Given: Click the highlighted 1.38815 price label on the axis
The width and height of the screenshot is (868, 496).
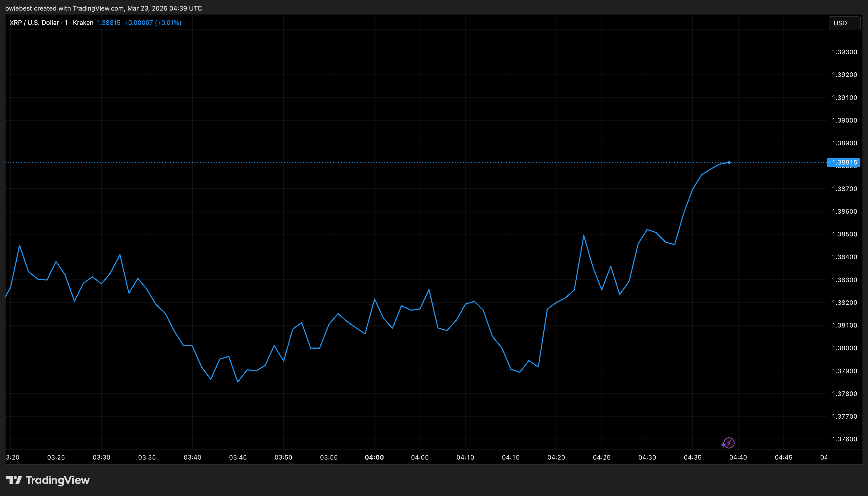Looking at the screenshot, I should [844, 162].
